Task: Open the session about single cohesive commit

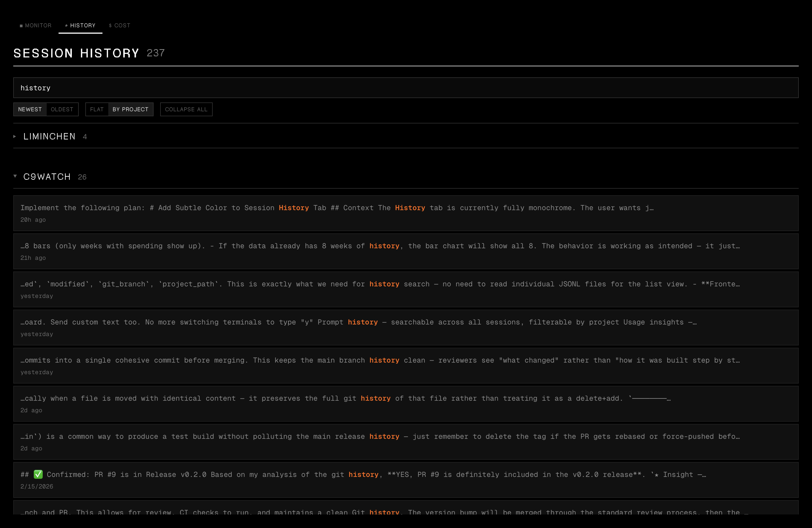Action: 405,365
